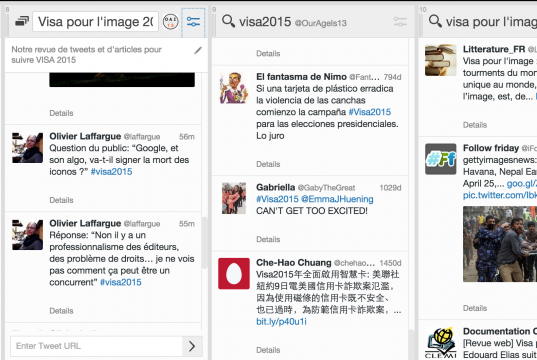This screenshot has width=537, height=360.
Task: Click the visa2015 column title
Action: coord(265,22)
